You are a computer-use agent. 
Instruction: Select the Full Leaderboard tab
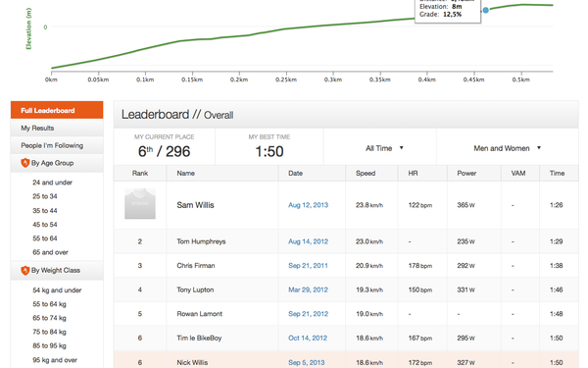pyautogui.click(x=57, y=110)
